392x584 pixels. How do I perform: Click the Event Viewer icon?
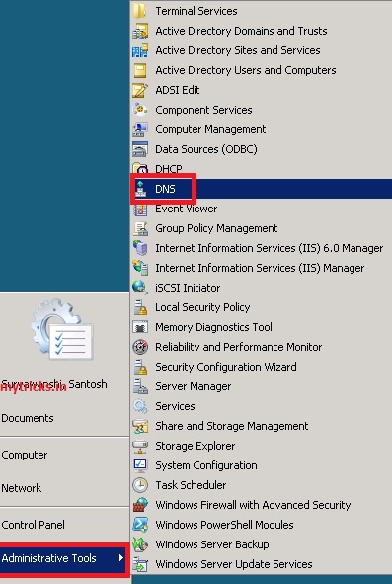point(140,209)
